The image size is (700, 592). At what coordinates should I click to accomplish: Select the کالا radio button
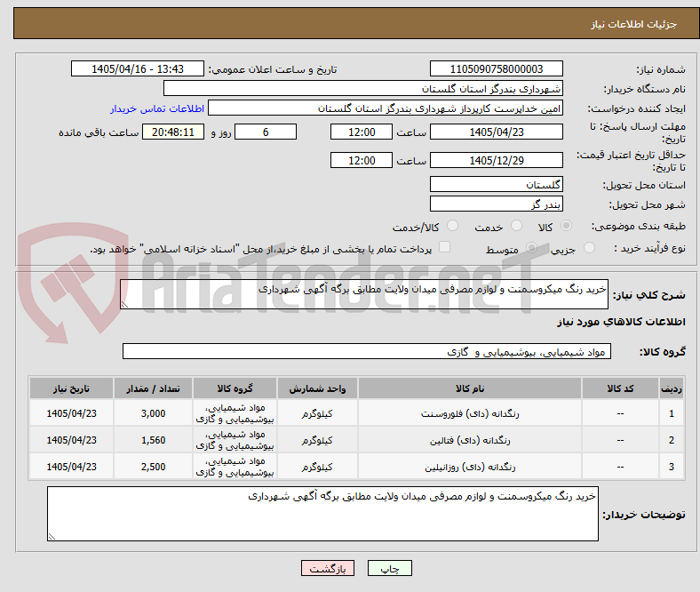(566, 226)
